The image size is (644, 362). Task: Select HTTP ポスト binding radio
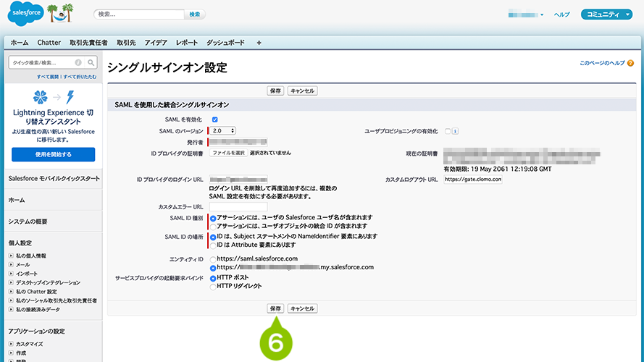213,278
